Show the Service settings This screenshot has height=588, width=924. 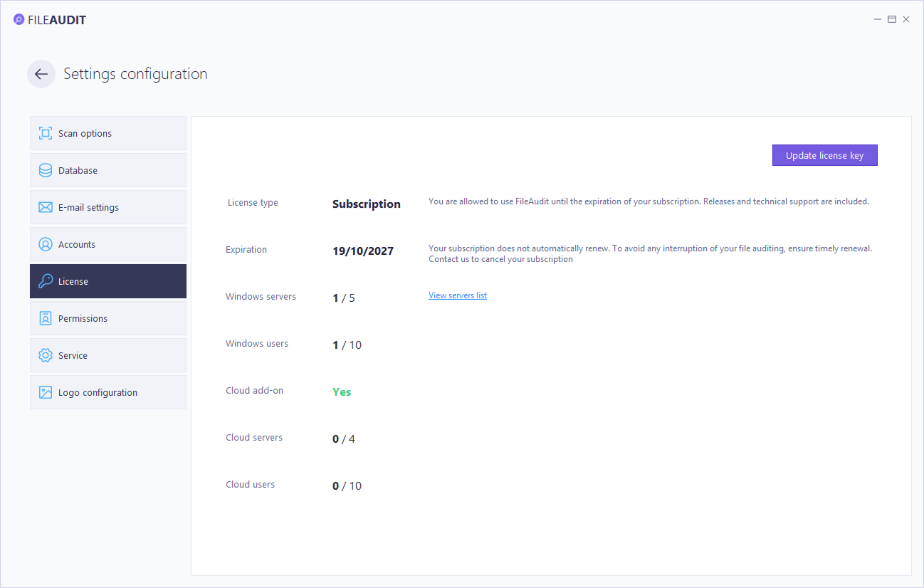pos(108,355)
